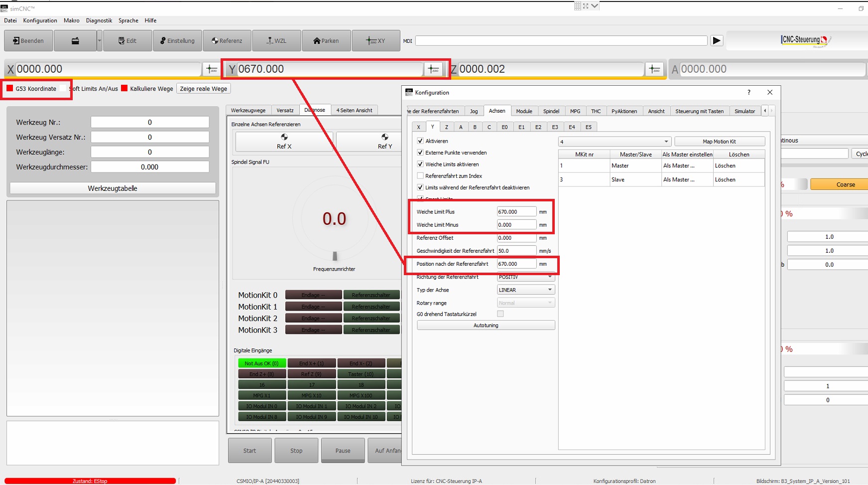Click Ref X single axis homing

[x=284, y=142]
